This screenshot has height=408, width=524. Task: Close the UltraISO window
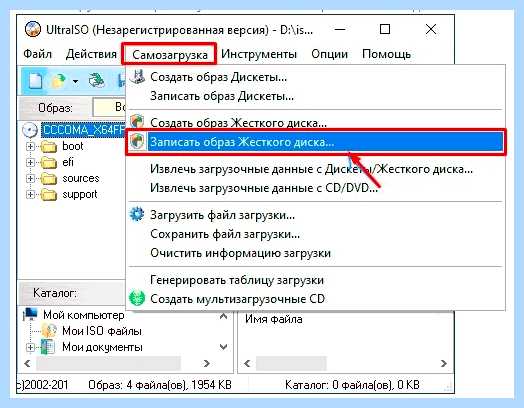pos(431,29)
